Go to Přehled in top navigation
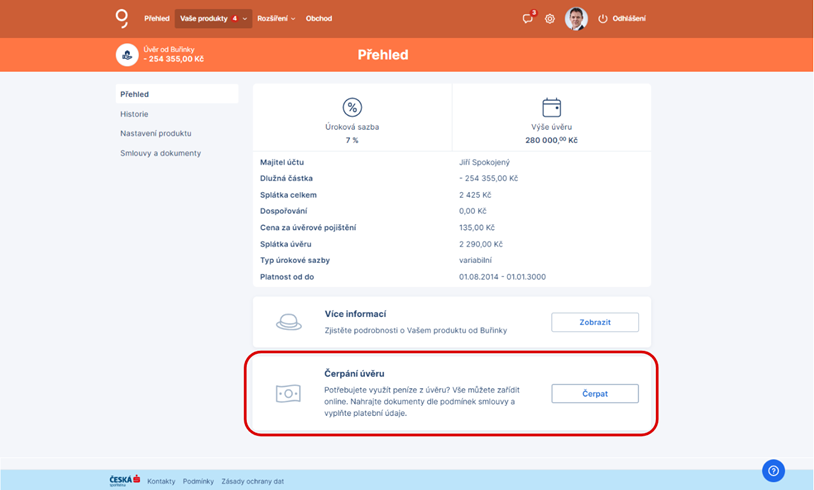The image size is (814, 490). coord(157,19)
